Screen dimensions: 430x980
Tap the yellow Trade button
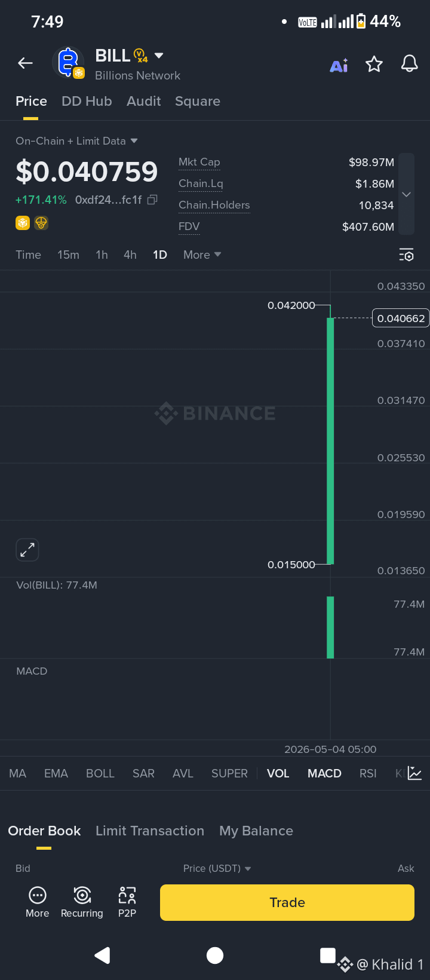coord(287,902)
